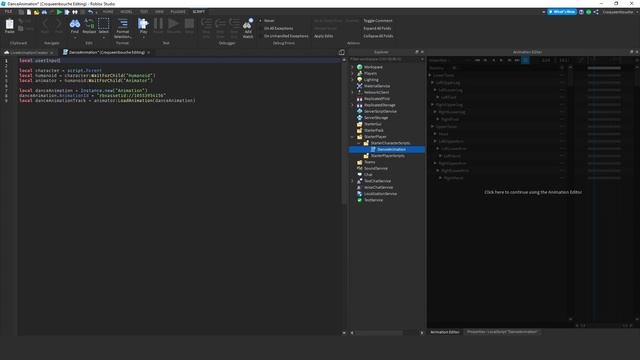This screenshot has width=640, height=360.
Task: Select SoundService icon in Explorer
Action: (360, 168)
